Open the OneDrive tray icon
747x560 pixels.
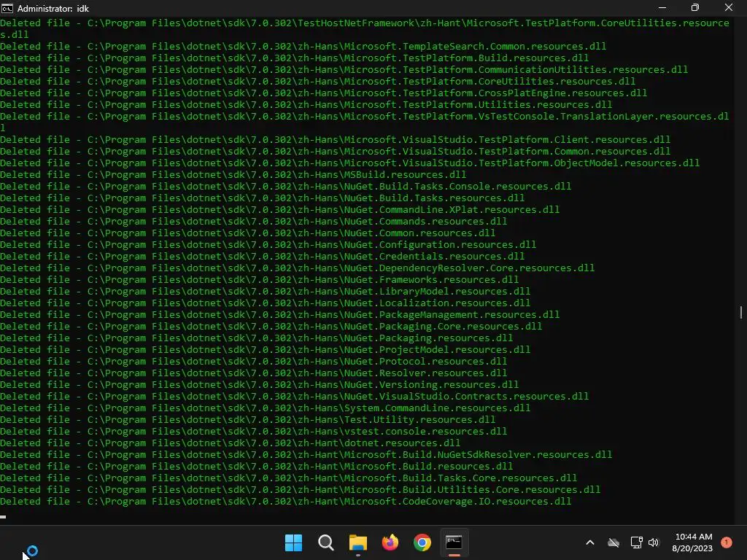tap(614, 542)
